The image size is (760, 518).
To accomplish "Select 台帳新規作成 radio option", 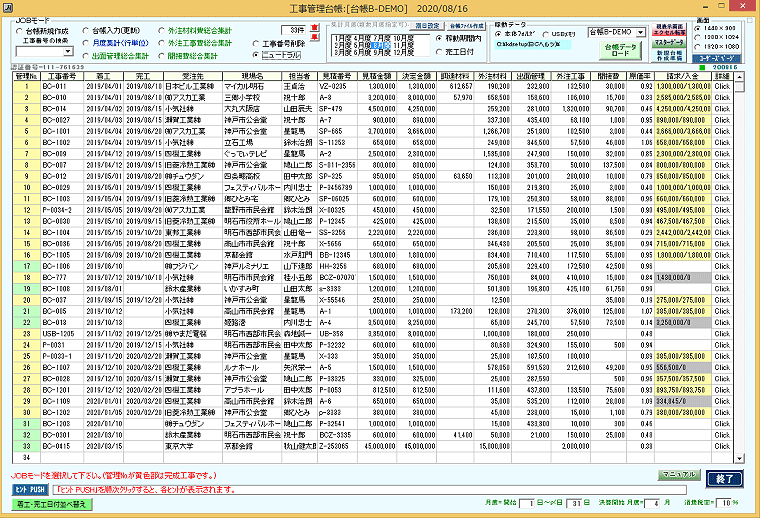I will 17,31.
